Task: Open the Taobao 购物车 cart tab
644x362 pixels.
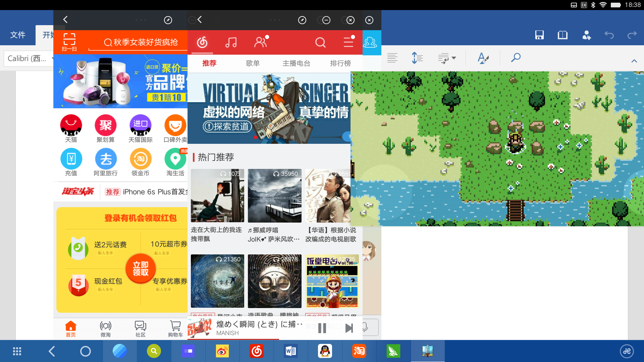Action: (x=175, y=329)
